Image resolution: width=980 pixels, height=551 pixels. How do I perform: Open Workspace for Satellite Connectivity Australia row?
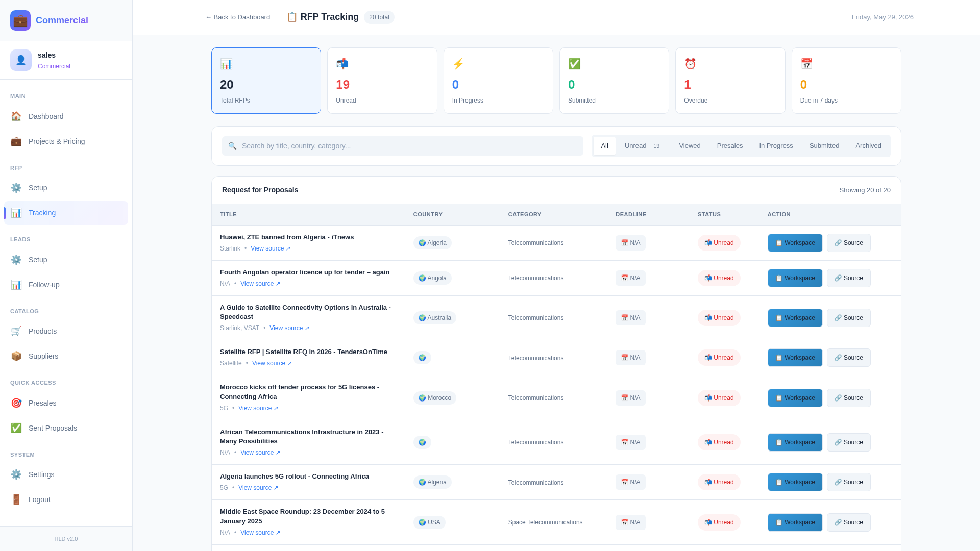(795, 318)
